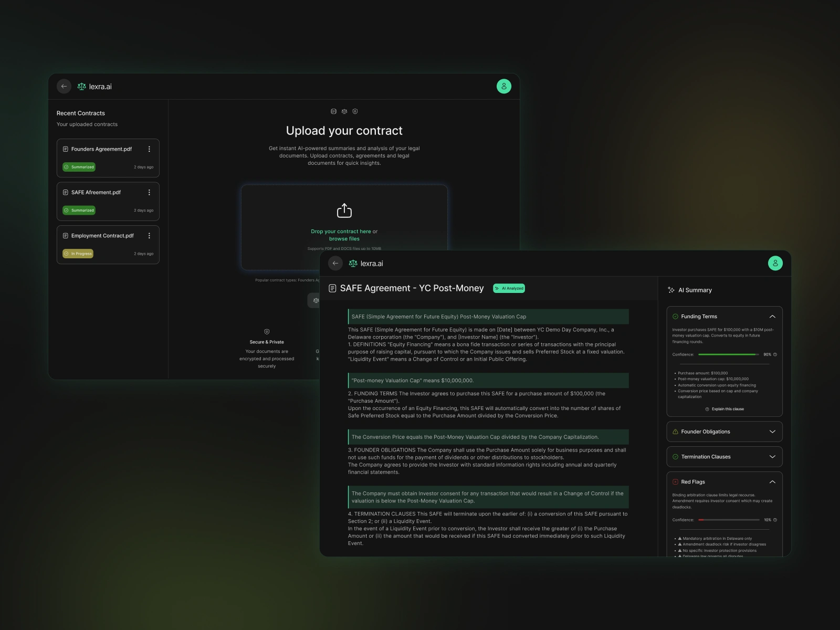Click the Amendment deadlock risk warning
The image size is (840, 630).
pyautogui.click(x=722, y=544)
